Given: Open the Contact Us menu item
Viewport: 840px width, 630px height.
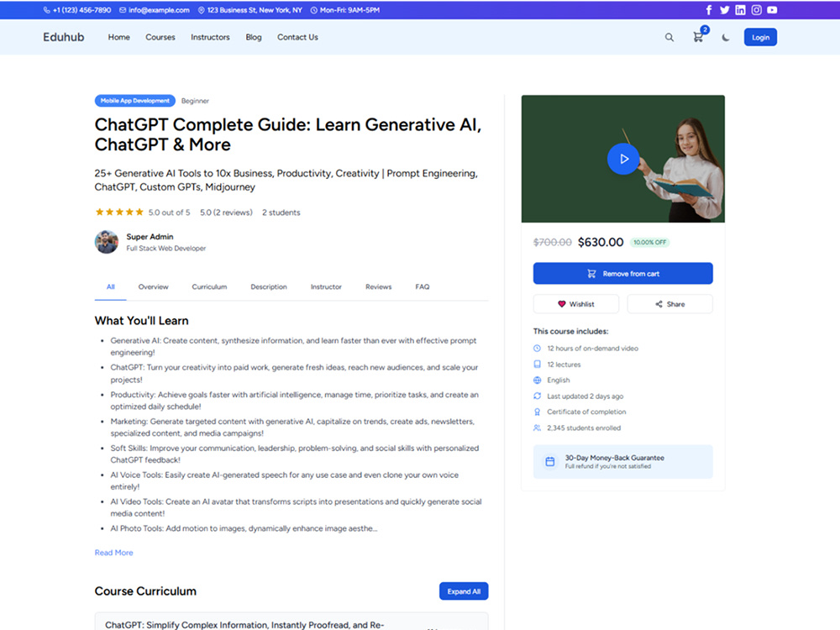Looking at the screenshot, I should click(297, 37).
